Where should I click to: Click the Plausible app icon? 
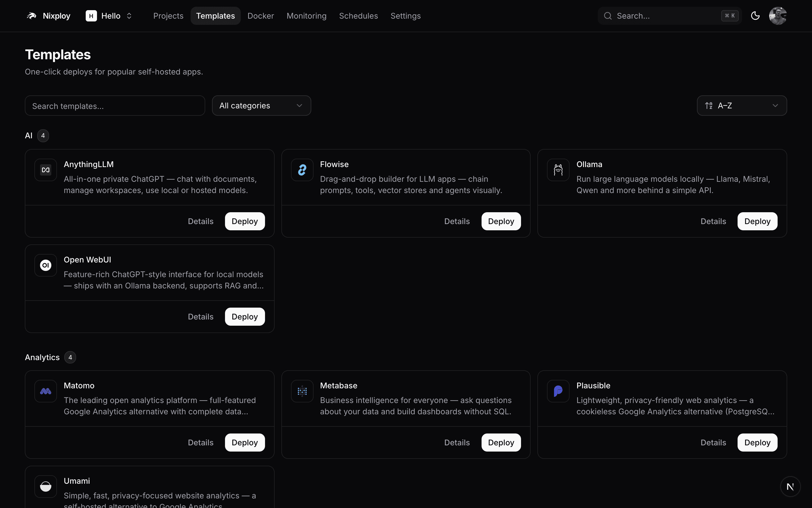pos(558,391)
